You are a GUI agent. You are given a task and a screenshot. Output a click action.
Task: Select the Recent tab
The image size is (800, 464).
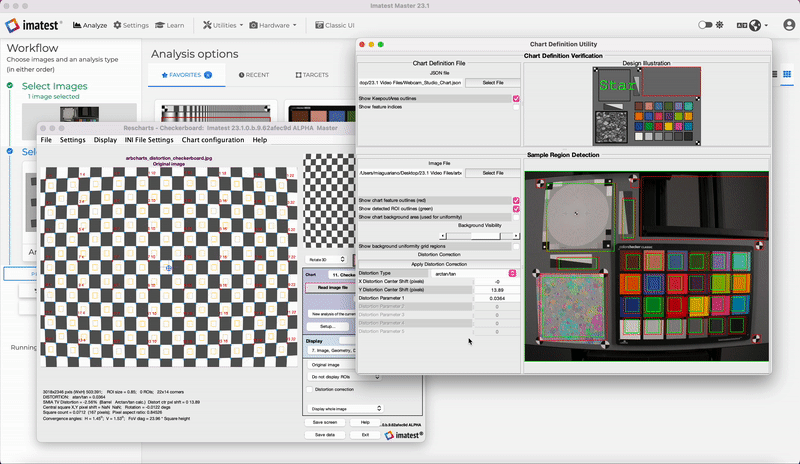(x=254, y=75)
